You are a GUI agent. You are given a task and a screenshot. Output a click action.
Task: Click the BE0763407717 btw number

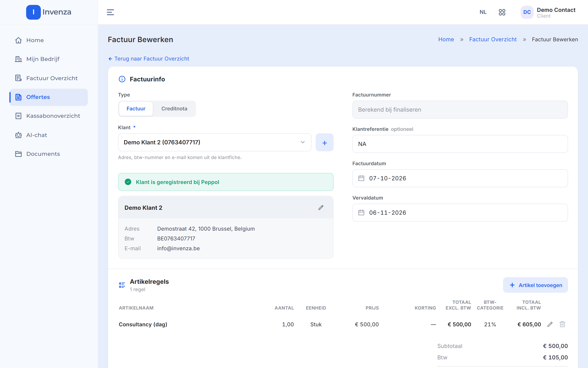(x=176, y=239)
